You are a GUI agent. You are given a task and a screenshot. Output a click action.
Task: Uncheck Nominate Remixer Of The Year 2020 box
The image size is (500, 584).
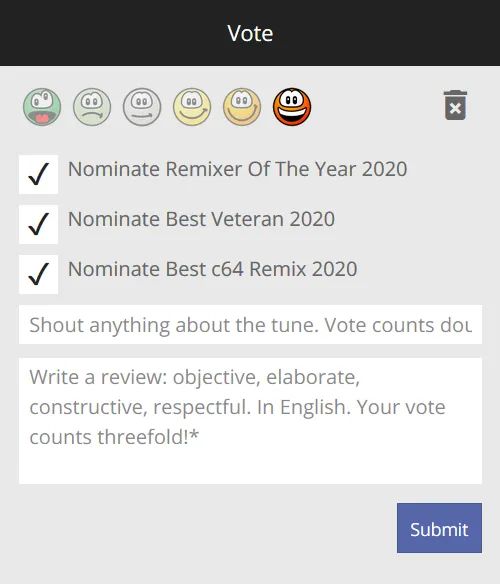click(x=38, y=174)
